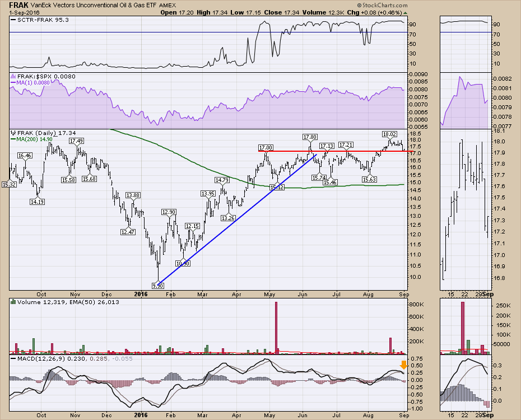Click the 12.15 price label
The width and height of the screenshot is (521, 420).
pos(192,226)
